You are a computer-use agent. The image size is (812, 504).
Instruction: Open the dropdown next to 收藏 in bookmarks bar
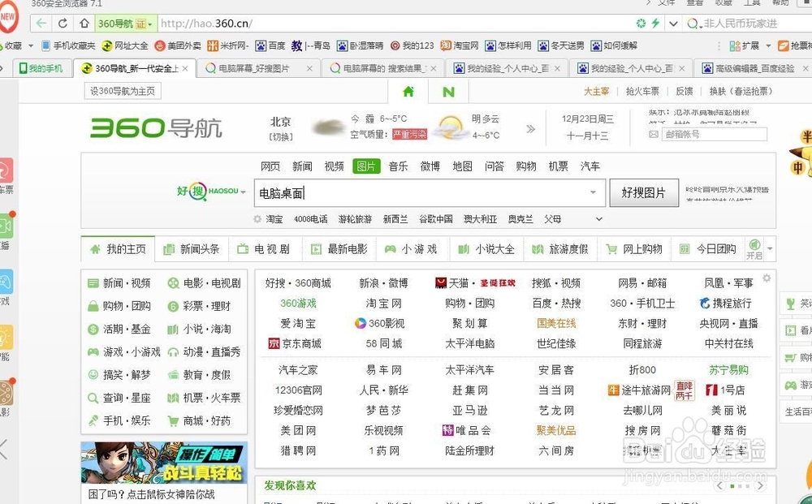(31, 45)
